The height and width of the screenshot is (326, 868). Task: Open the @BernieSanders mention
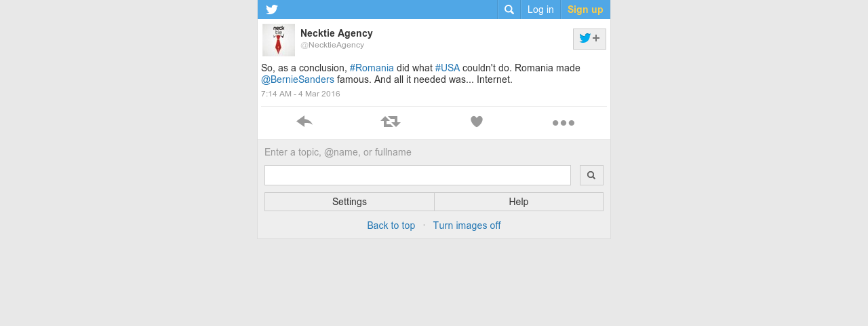[298, 79]
